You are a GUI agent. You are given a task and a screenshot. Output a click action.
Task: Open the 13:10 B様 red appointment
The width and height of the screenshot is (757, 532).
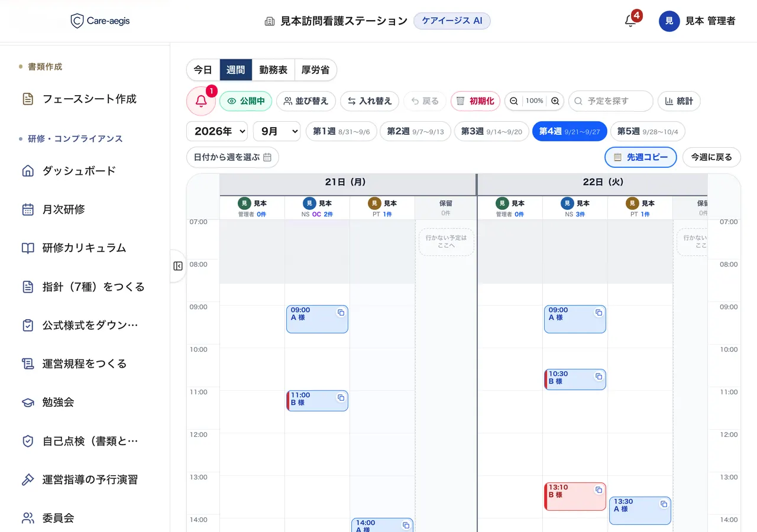pos(575,497)
